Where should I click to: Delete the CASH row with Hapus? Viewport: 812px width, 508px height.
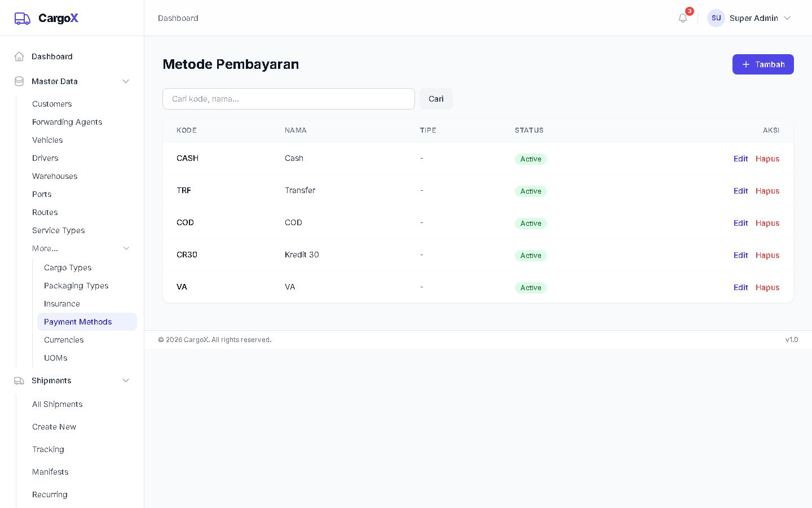pos(767,159)
